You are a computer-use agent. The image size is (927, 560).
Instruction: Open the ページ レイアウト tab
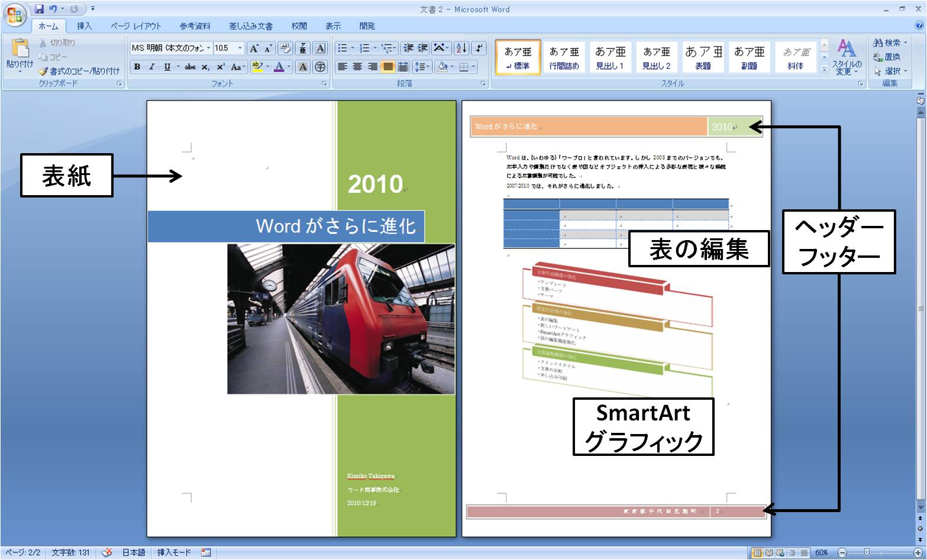point(135,26)
